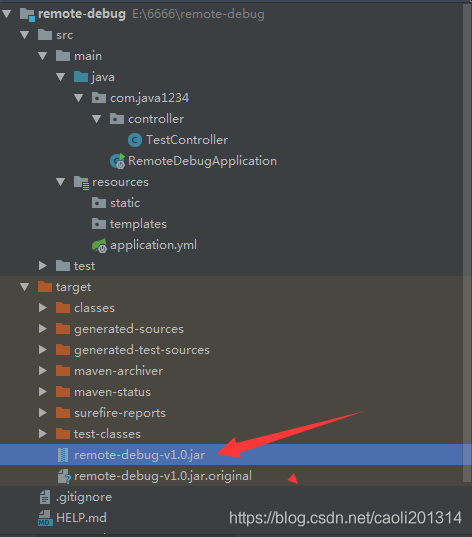Viewport: 472px width, 537px height.
Task: Expand the test-classes folder arrow
Action: tap(42, 434)
